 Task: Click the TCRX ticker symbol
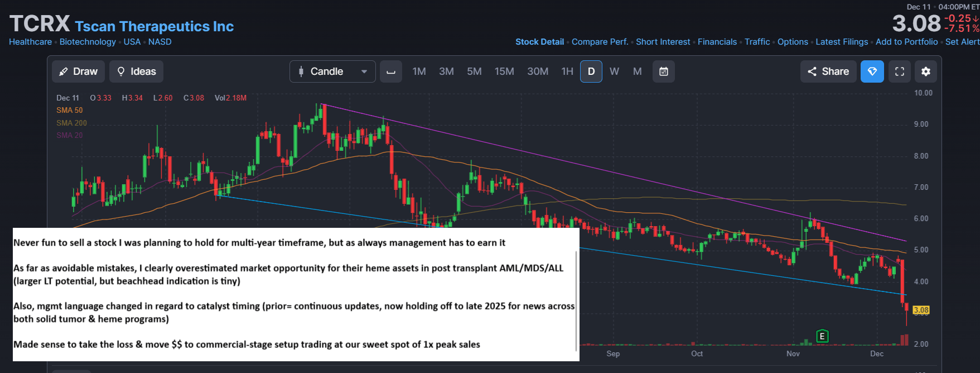(40, 23)
